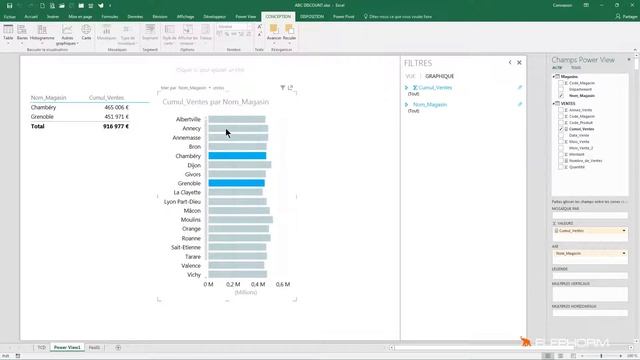Check the Département field checkbox
This screenshot has height=360, width=640.
561,89
